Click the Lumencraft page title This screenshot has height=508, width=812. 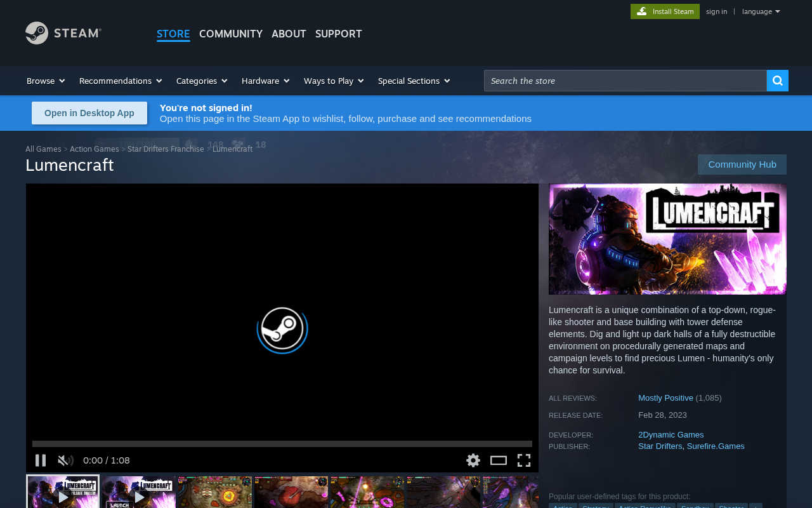tap(70, 165)
